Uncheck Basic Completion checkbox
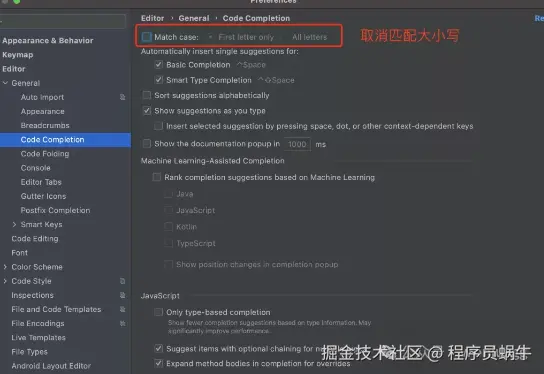 pyautogui.click(x=159, y=65)
